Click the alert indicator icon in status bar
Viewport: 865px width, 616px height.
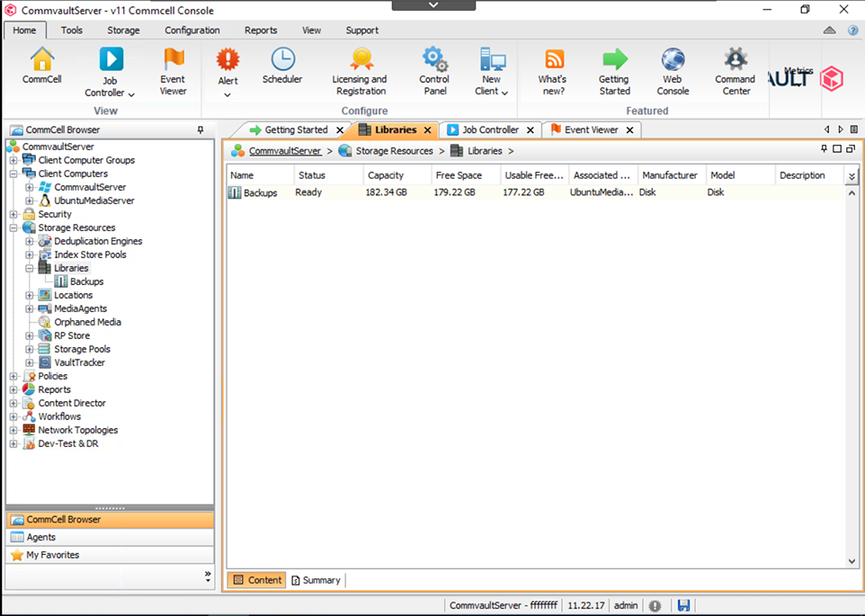[x=655, y=605]
